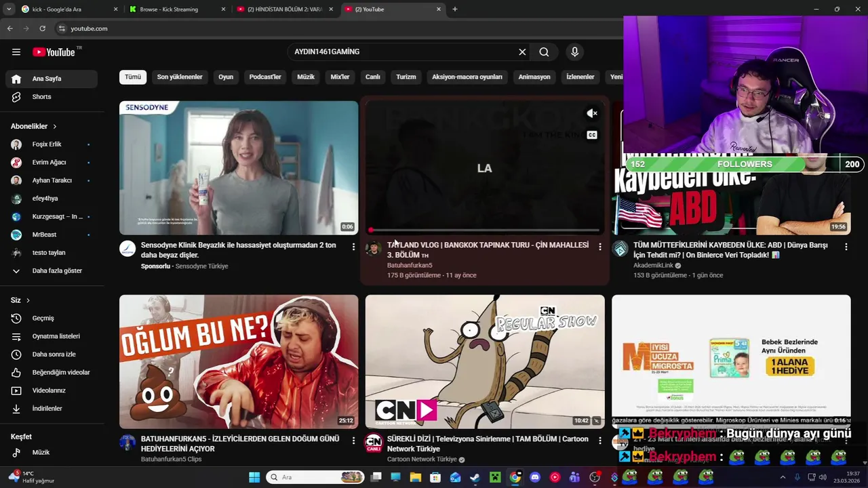Open the Tayland Vlog video title
Screen dimensions: 868x488
point(488,250)
